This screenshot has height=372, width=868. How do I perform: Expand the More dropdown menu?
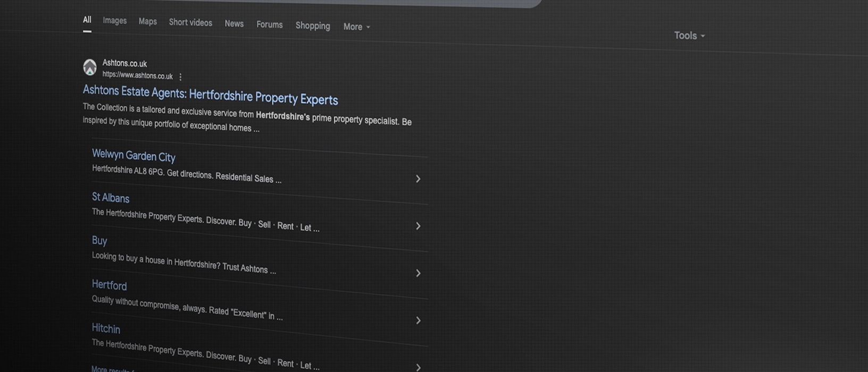pyautogui.click(x=356, y=27)
